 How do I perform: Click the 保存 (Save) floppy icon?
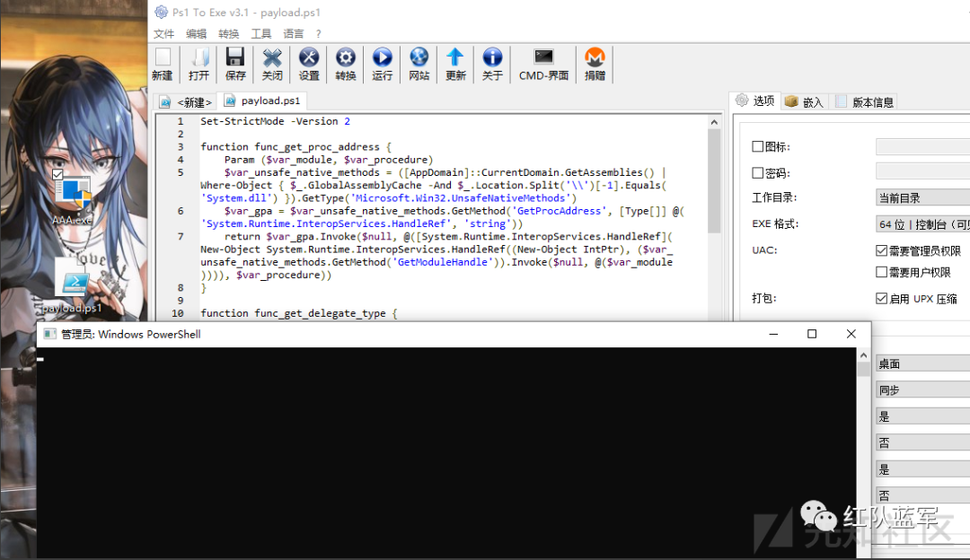[235, 65]
